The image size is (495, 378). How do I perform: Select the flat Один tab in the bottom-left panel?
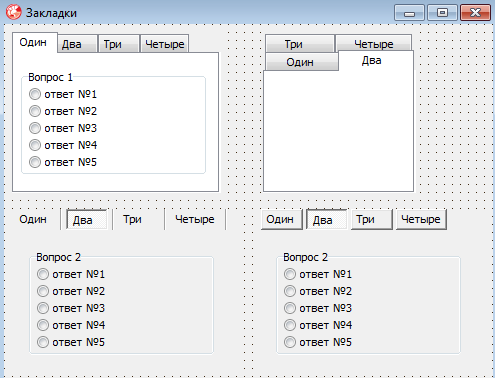(33, 219)
